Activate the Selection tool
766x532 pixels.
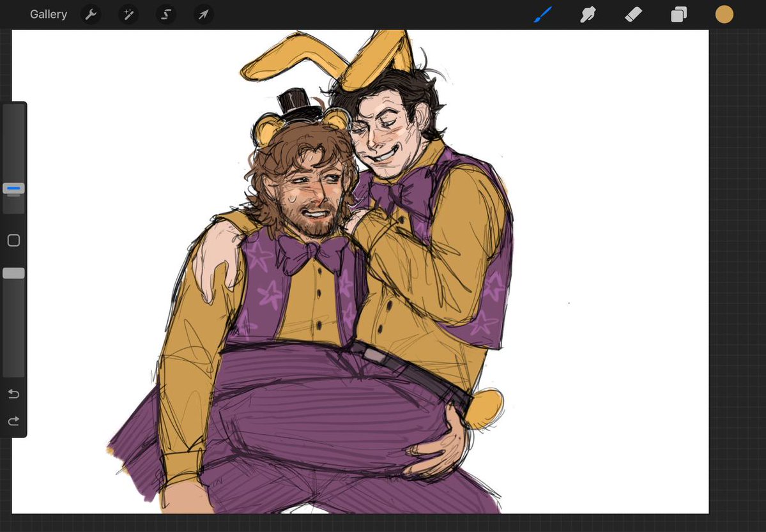tap(166, 15)
